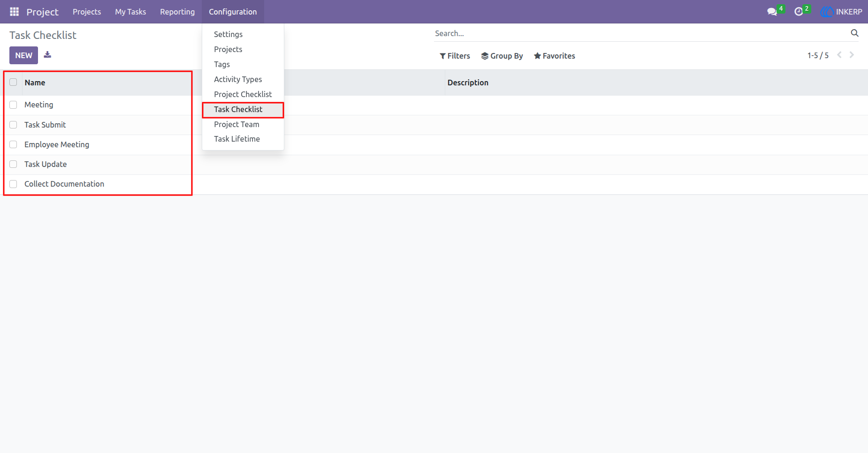Tick the Meeting row checkbox
This screenshot has height=453, width=868.
[x=13, y=105]
